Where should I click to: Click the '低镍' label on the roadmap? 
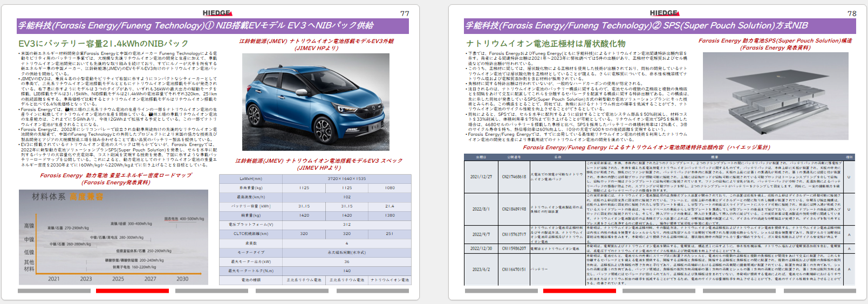pos(29,252)
